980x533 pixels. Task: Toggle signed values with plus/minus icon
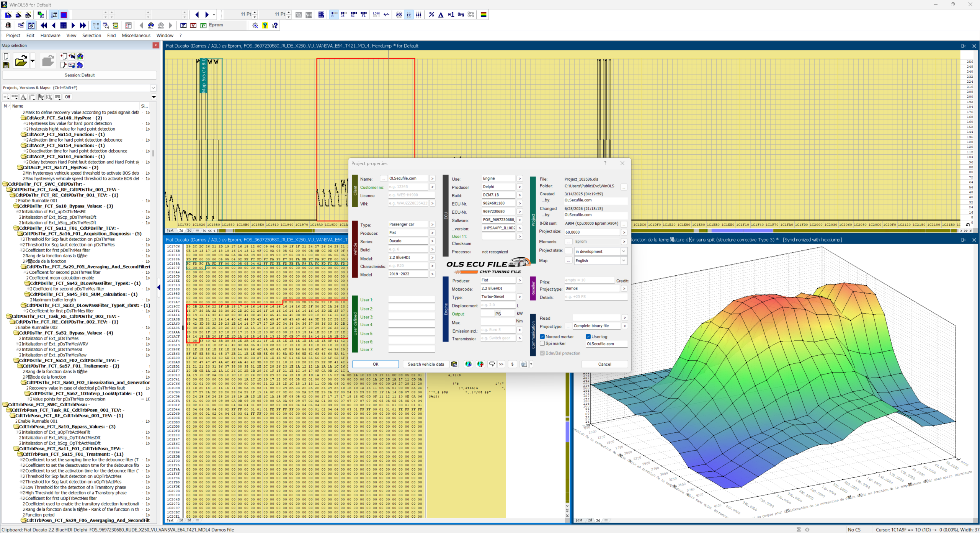click(x=387, y=15)
